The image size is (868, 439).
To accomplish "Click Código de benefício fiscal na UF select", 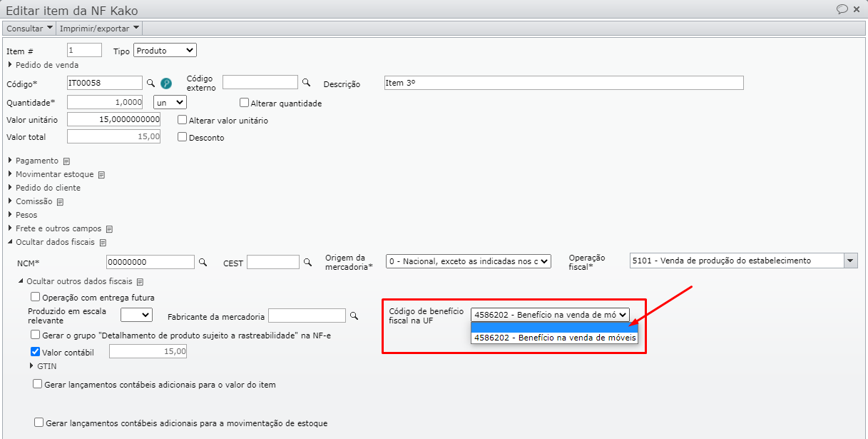I will point(550,314).
